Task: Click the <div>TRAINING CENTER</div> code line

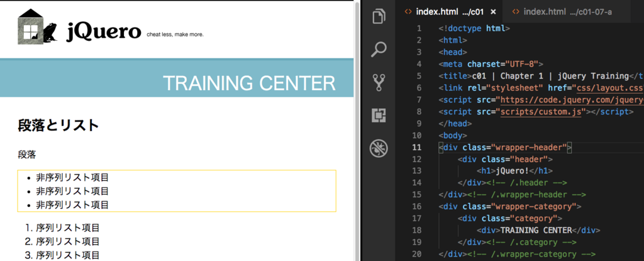Action: tap(538, 230)
